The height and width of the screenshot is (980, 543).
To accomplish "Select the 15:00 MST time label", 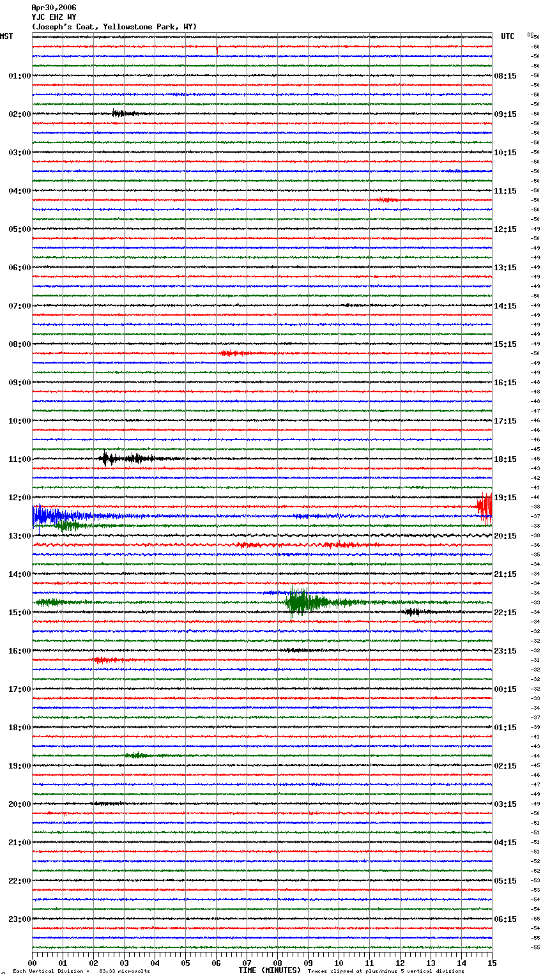I will 19,613.
